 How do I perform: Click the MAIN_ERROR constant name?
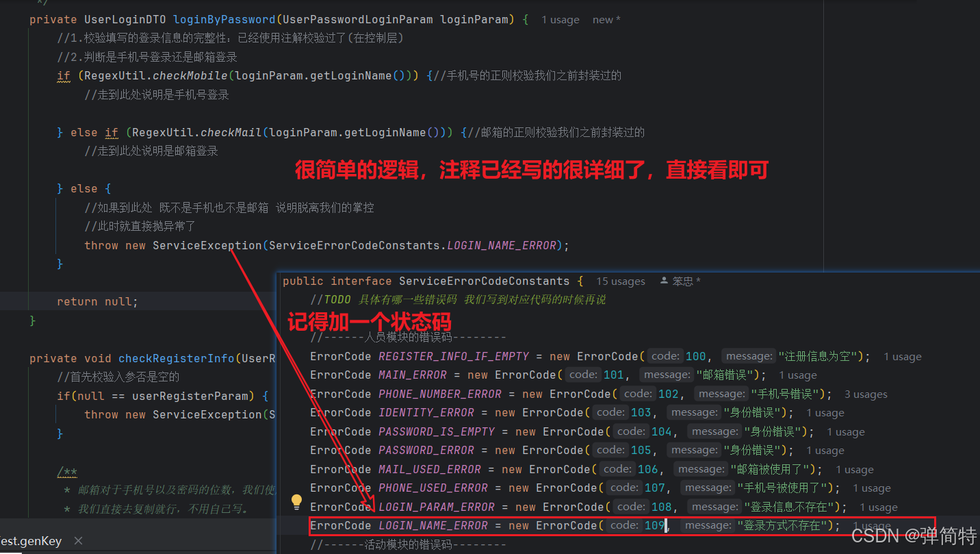point(413,375)
